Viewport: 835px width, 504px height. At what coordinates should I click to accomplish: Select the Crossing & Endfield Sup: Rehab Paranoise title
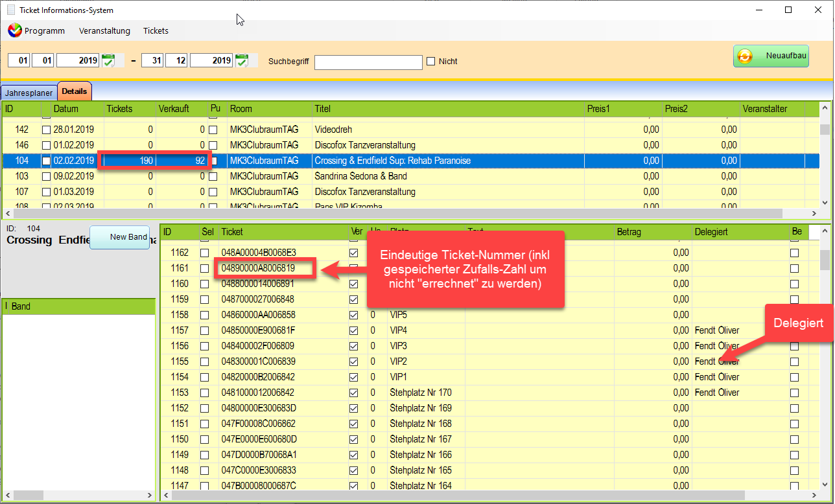click(392, 161)
